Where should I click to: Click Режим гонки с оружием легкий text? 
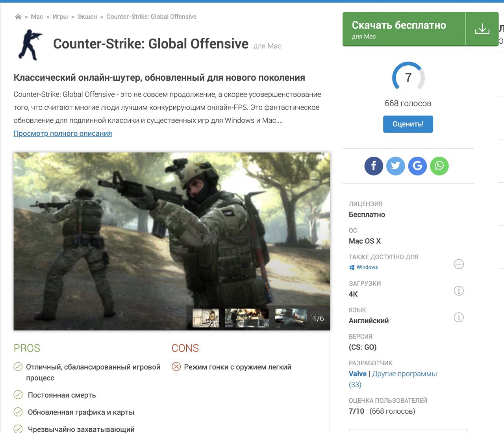pyautogui.click(x=238, y=367)
